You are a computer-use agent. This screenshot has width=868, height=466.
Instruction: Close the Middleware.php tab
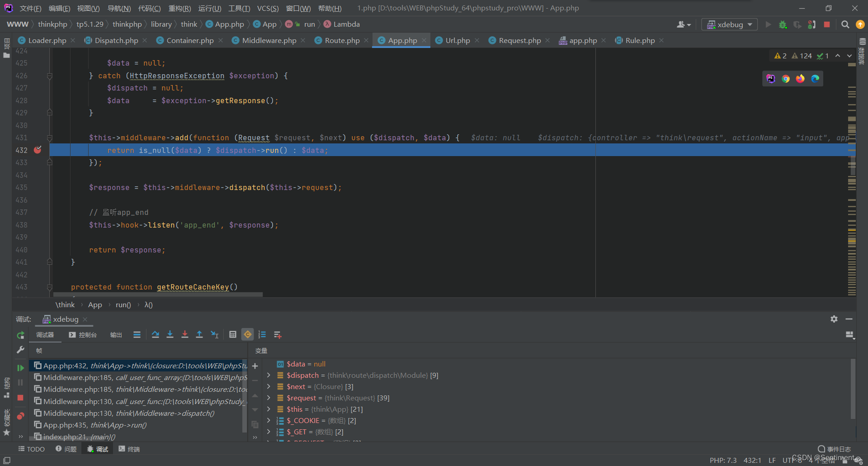tap(303, 41)
